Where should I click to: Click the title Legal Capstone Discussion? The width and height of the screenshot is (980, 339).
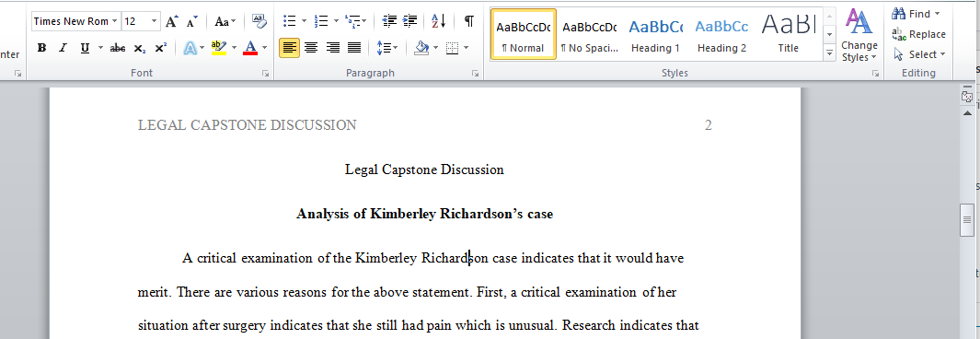coord(424,169)
